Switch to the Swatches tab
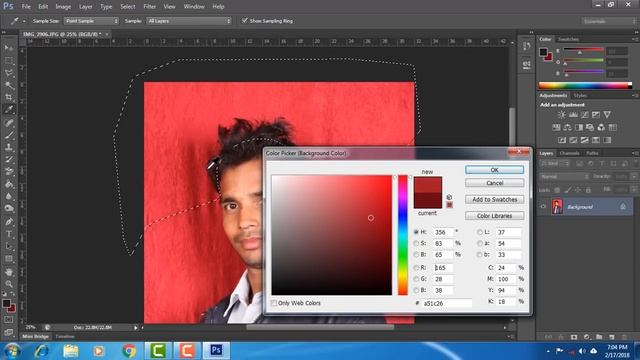640x360 pixels. point(568,39)
